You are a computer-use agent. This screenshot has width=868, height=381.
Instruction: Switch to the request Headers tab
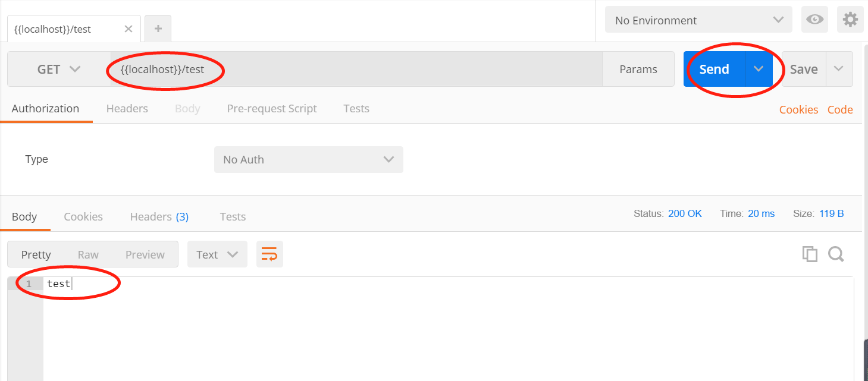click(127, 108)
